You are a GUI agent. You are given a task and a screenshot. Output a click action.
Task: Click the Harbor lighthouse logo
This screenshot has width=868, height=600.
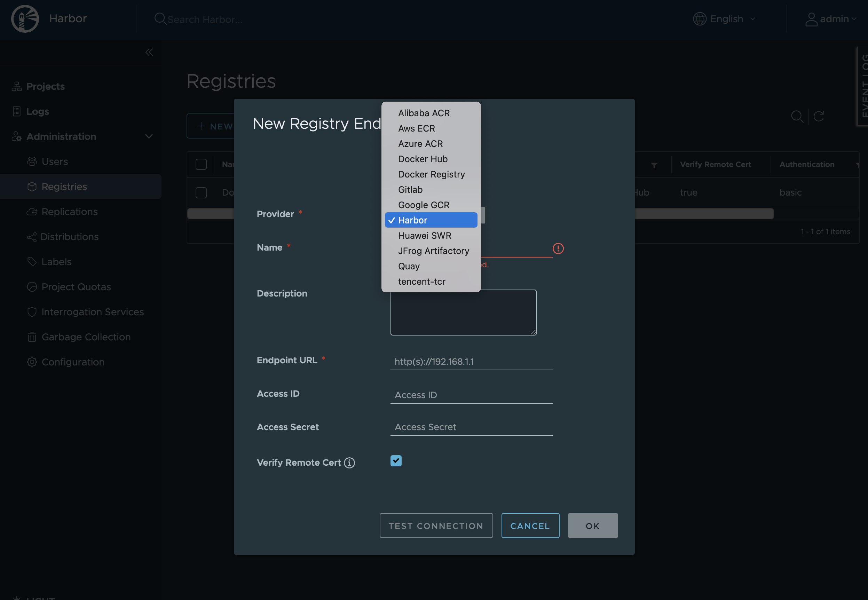coord(25,19)
